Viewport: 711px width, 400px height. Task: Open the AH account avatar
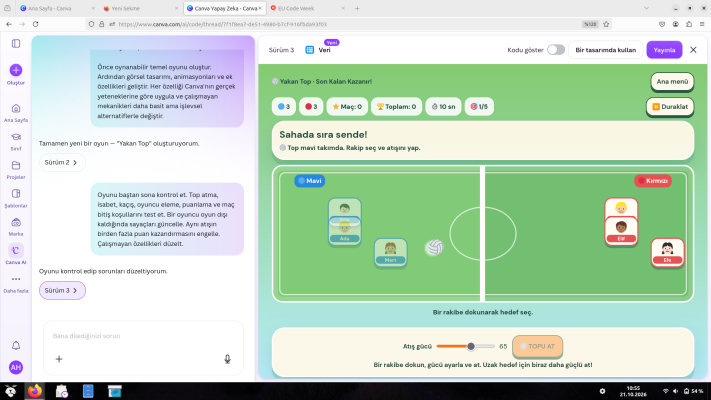click(x=16, y=367)
